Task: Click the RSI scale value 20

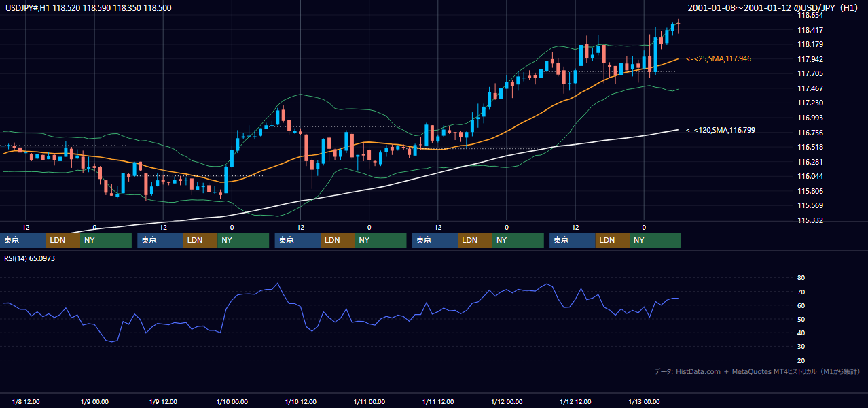Action: pos(801,360)
